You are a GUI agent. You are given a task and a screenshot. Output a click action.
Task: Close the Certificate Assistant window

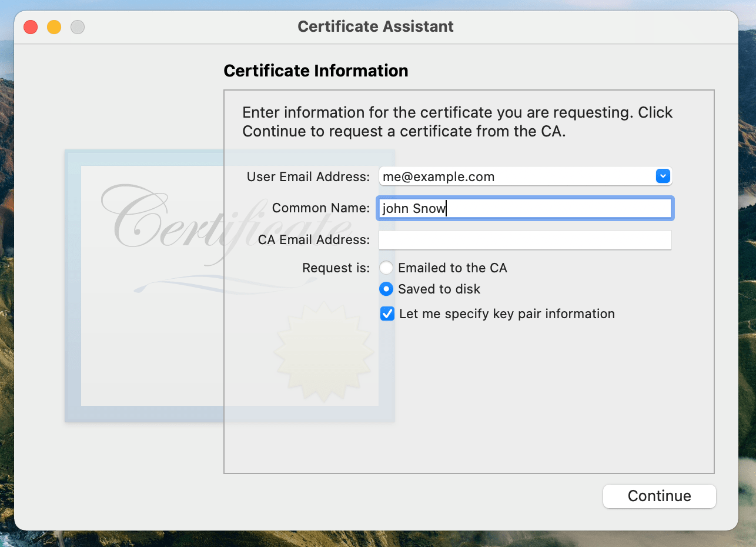[31, 27]
